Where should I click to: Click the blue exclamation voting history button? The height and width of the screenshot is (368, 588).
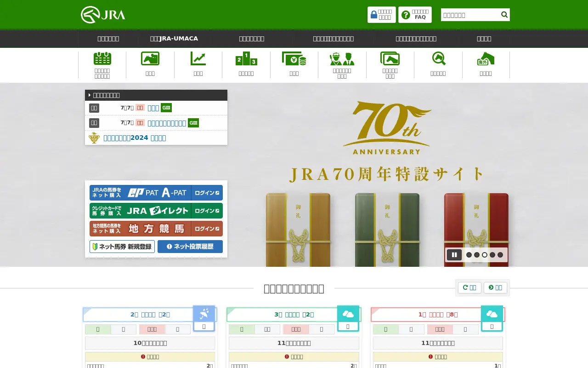tap(190, 247)
